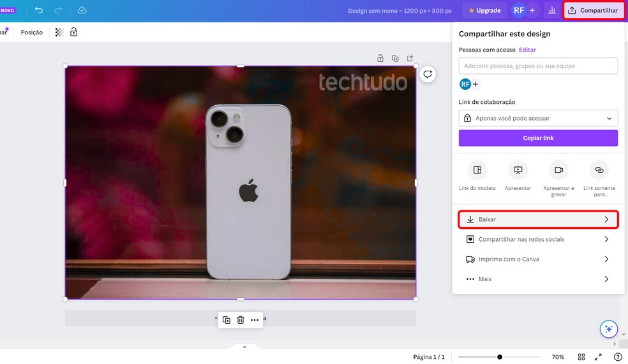Click the Compartilhar button
This screenshot has height=364, width=628.
(x=593, y=10)
